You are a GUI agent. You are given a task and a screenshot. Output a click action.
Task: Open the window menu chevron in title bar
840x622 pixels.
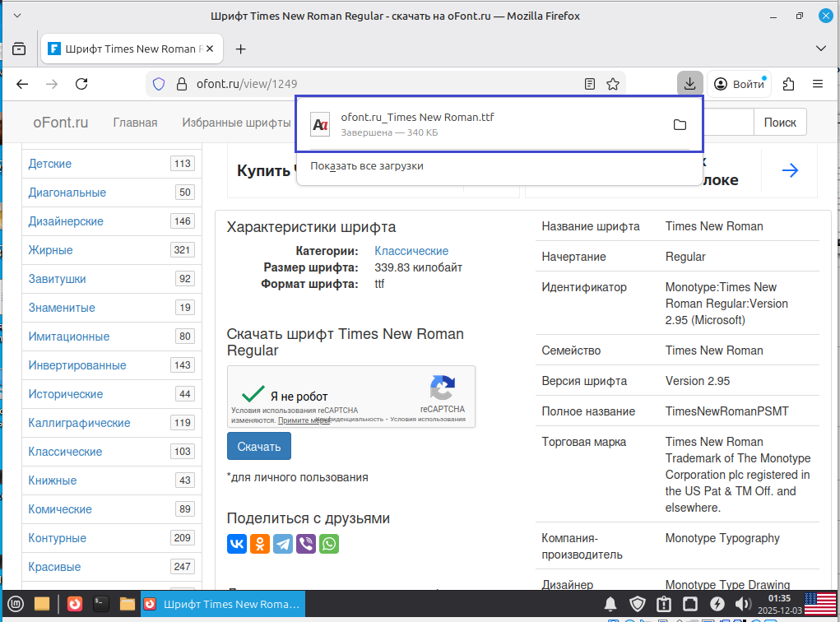coord(17,16)
